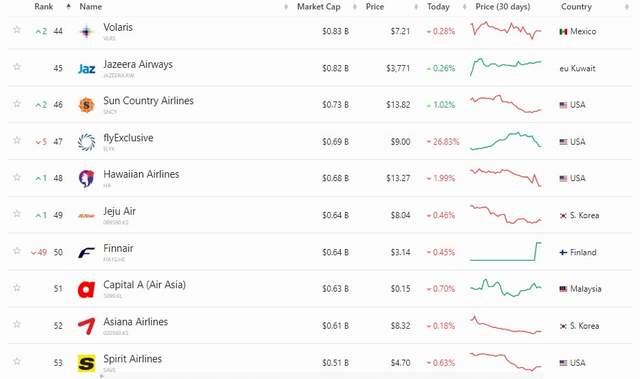
Task: Select the flyExclusive swirl logo
Action: 86,142
